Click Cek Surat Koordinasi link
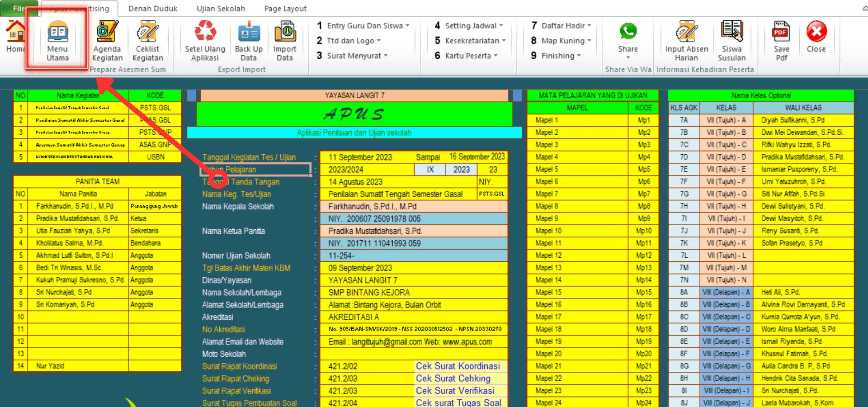Viewport: 868px width, 407px height. 458,366
